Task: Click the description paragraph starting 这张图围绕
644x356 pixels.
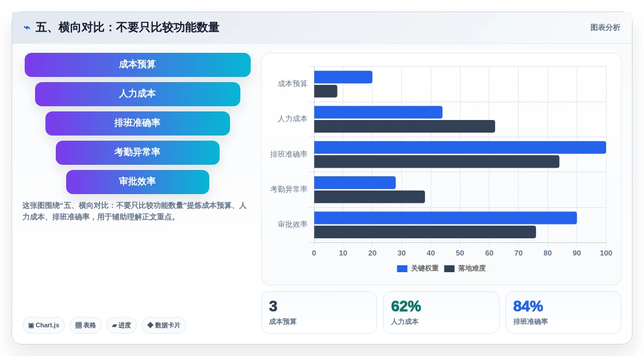Action: pos(135,211)
